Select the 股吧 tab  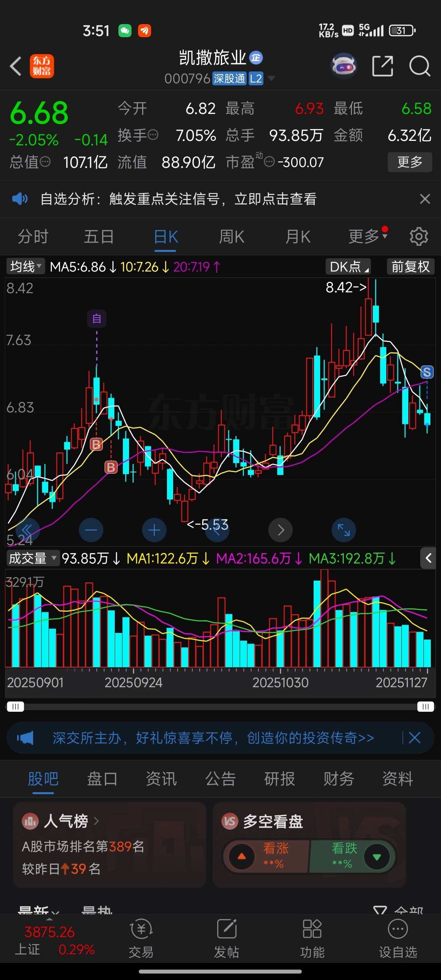coord(43,779)
